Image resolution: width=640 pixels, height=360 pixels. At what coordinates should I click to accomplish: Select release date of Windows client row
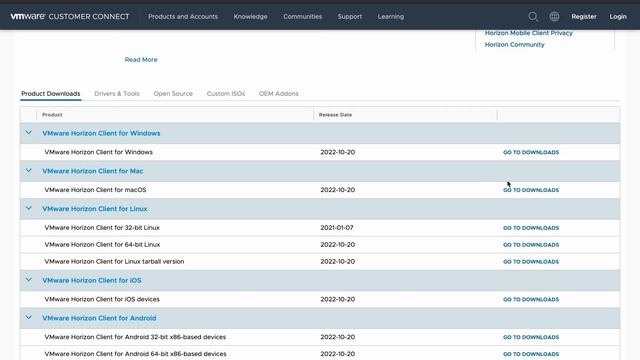(338, 152)
